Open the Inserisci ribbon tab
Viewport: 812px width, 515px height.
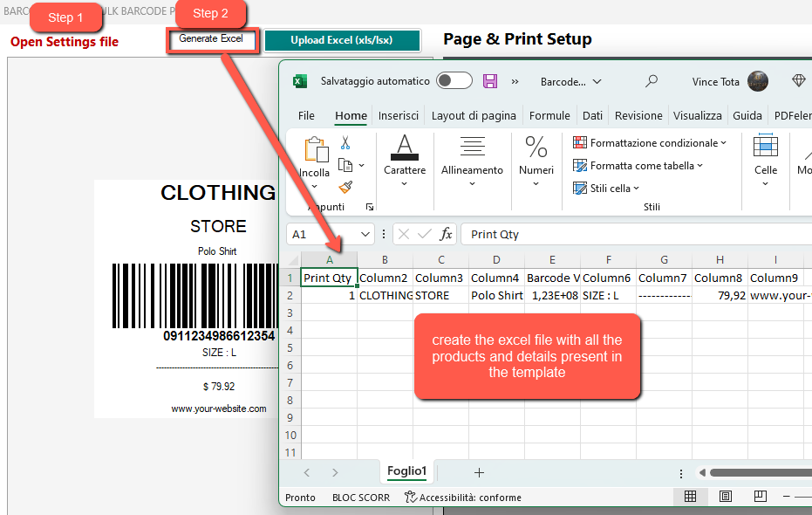(399, 115)
